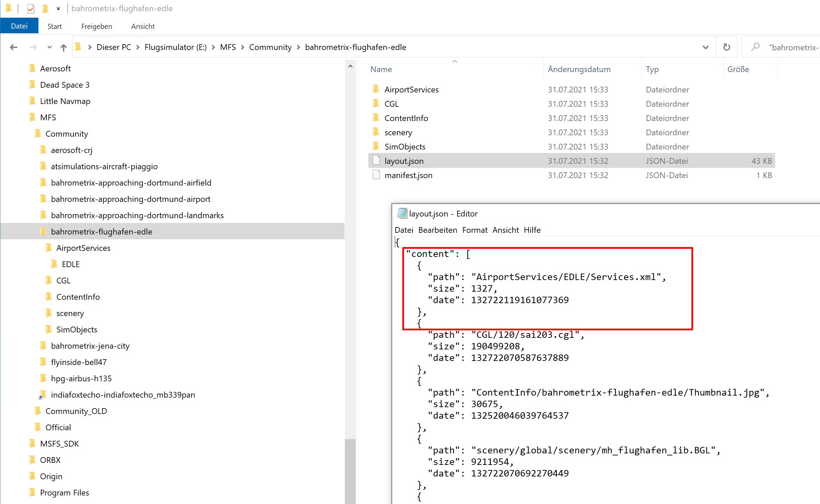Open the Format menu in Editor
820x504 pixels.
point(475,230)
